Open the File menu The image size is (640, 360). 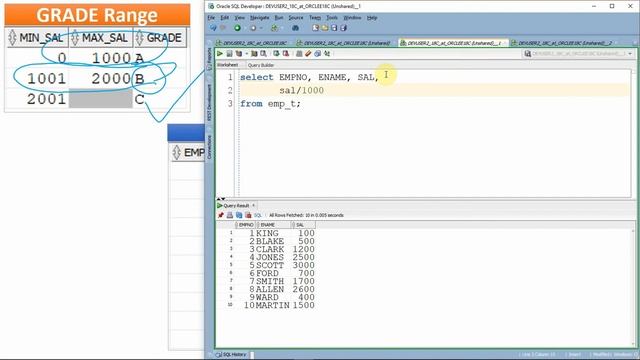pos(211,18)
